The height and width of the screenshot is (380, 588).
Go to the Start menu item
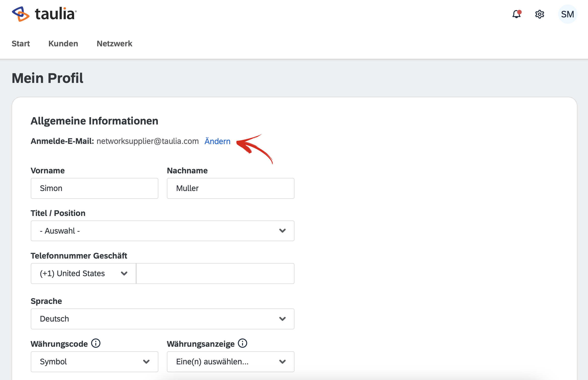click(x=21, y=44)
